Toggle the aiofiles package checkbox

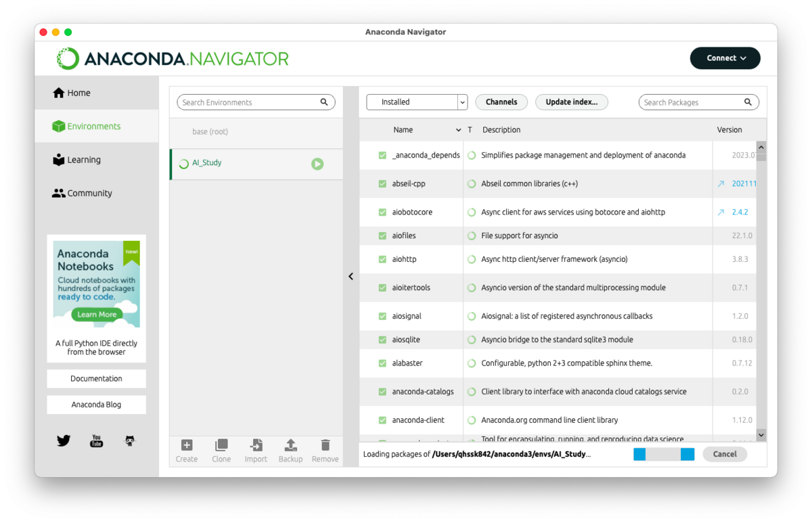coord(382,236)
